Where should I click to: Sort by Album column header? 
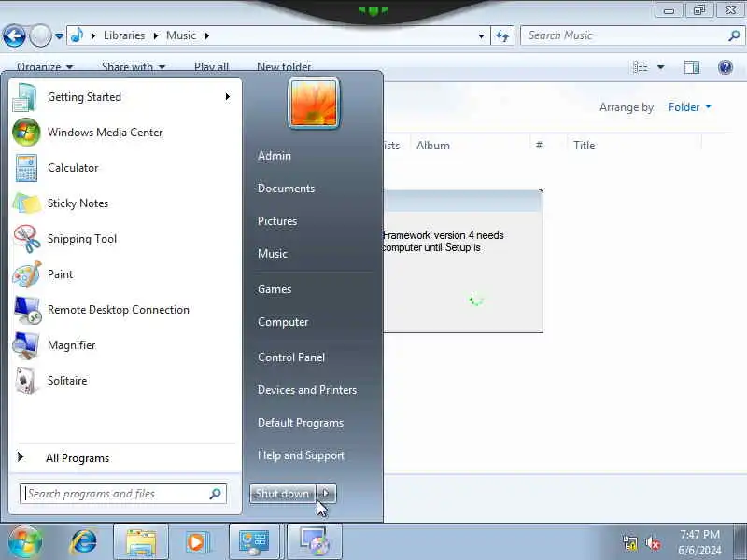[x=433, y=146]
